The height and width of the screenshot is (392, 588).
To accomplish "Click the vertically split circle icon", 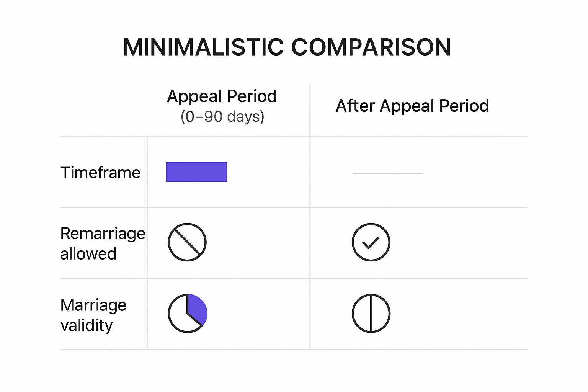I will click(x=371, y=314).
